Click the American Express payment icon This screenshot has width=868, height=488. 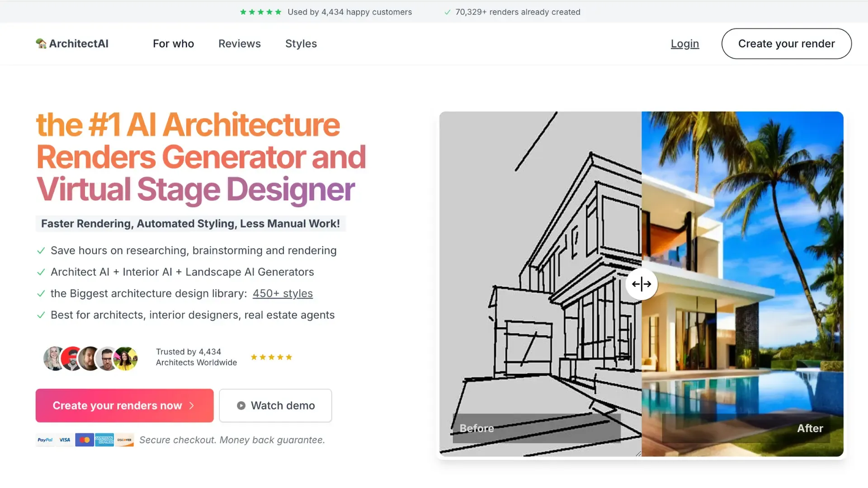click(104, 440)
